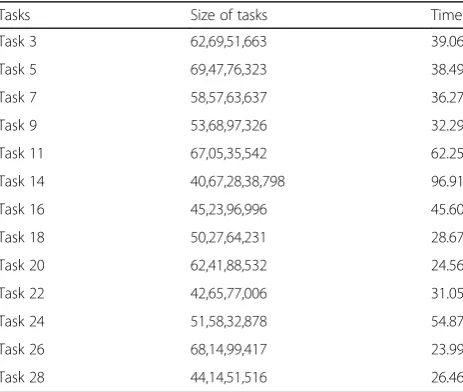Screen dimensions: 463x392
Task: Click the Tasks column header
Action: [x=15, y=15]
